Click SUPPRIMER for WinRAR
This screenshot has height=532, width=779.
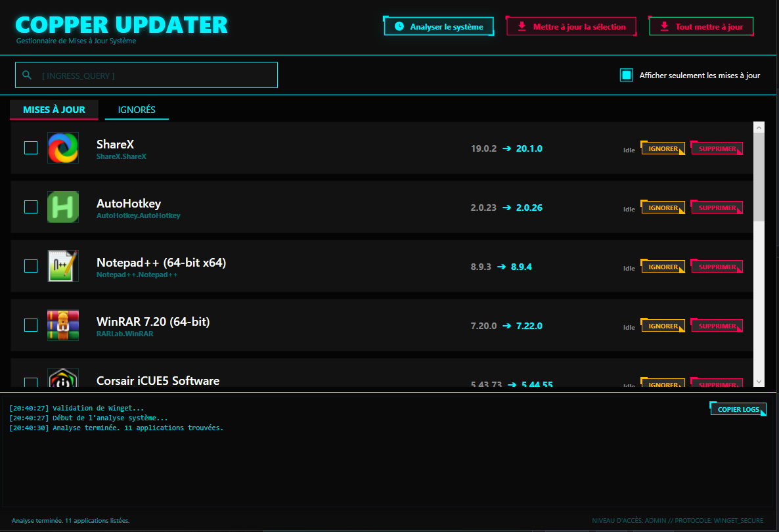(x=717, y=326)
